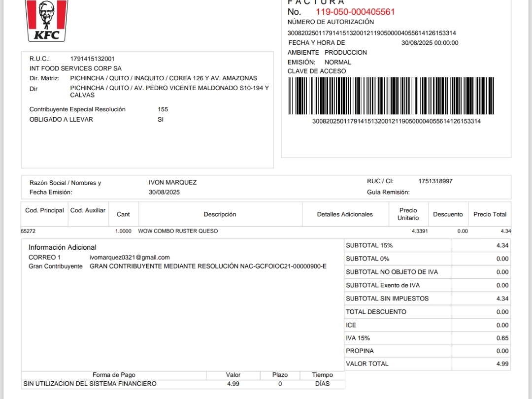Click the Cod. Auxiliar column header
532x399 pixels.
(88, 210)
